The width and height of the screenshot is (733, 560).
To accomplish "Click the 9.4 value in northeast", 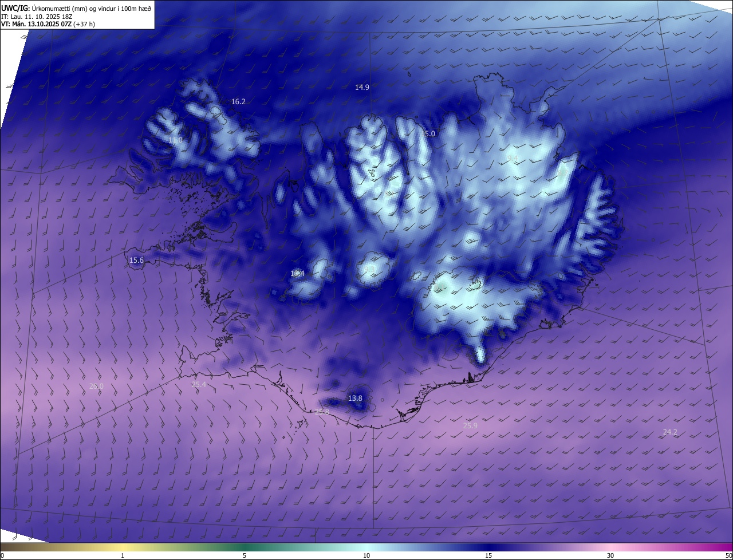I will (x=513, y=158).
